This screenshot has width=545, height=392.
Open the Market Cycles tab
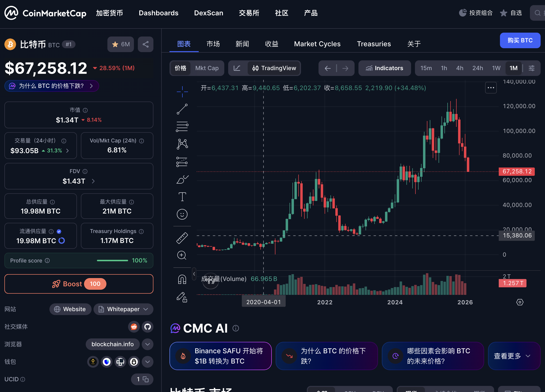[317, 44]
